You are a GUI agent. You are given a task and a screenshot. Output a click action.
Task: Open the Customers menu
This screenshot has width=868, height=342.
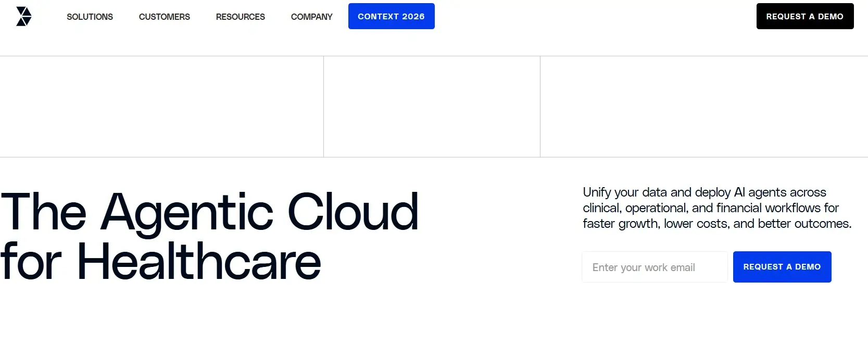click(165, 17)
